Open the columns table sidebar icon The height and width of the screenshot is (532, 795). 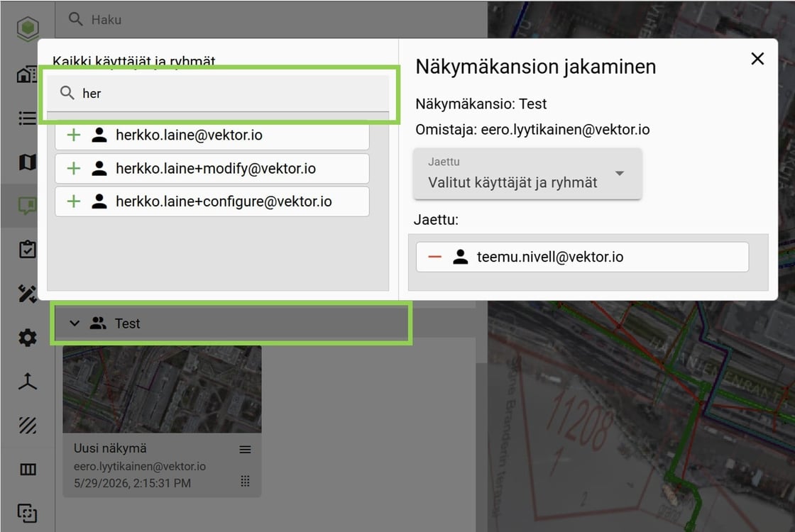click(28, 470)
